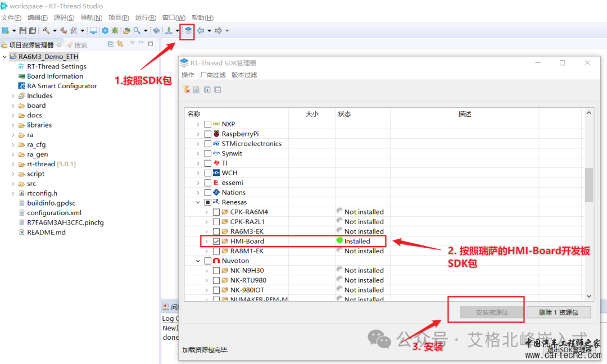This screenshot has width=607, height=364.
Task: Click the rebuild hammer-on-anvil icon
Action: [x=64, y=30]
